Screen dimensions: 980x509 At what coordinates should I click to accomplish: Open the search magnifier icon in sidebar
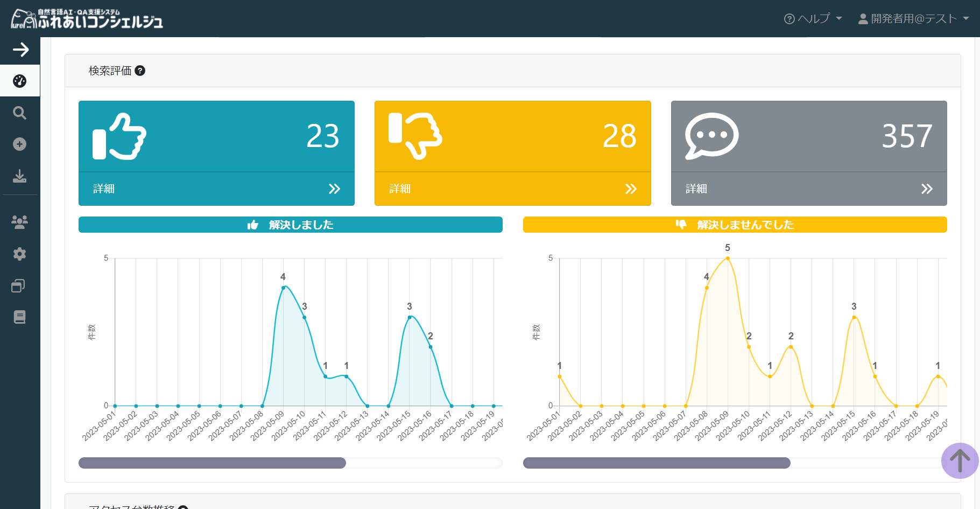(20, 113)
